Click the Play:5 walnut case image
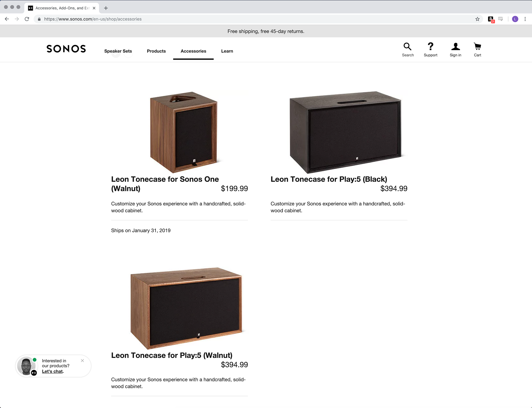 click(186, 308)
